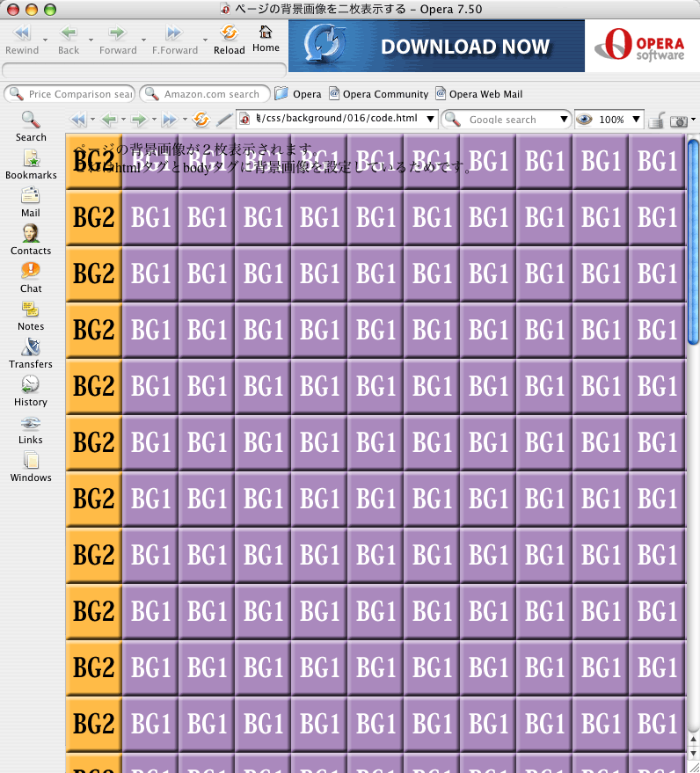Expand the zoom 100% dropdown

tap(637, 120)
